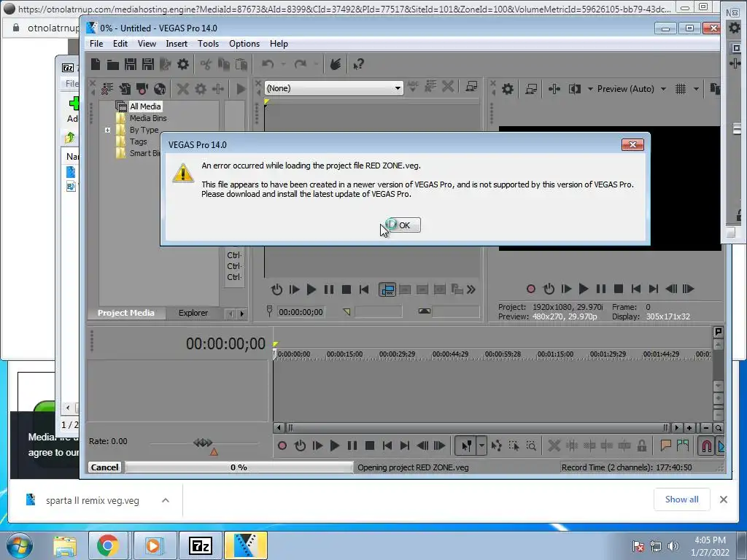Open the Help menu
The width and height of the screenshot is (747, 560).
[279, 44]
